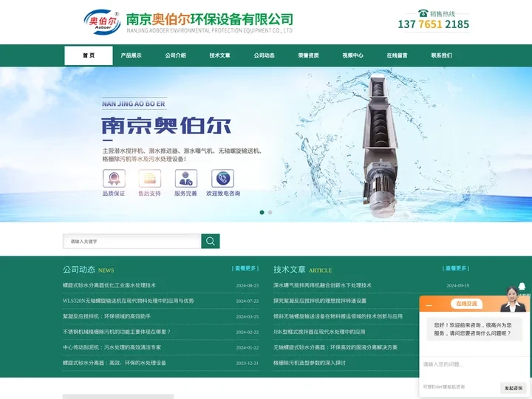The height and width of the screenshot is (399, 532).
Task: Open article 螺旋式砂水分离器：高效、环保的水处理设备
Action: (x=115, y=363)
